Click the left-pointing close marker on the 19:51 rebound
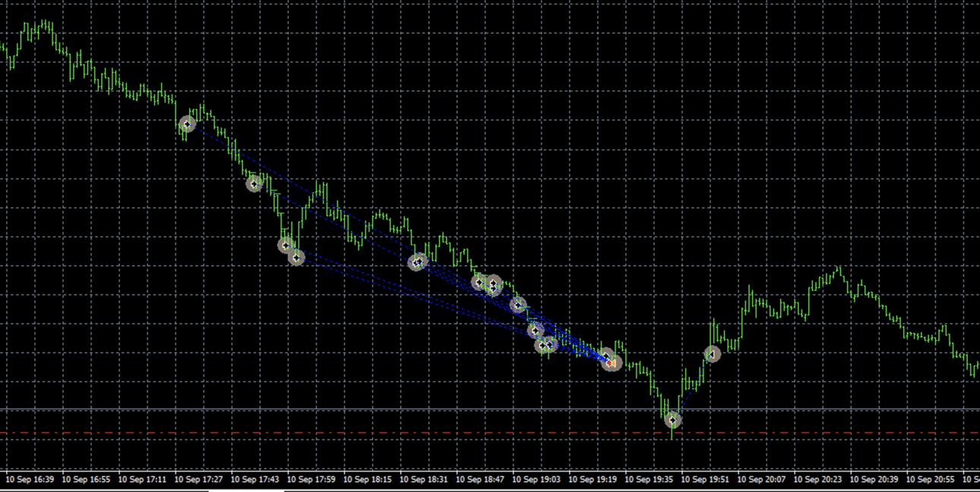The image size is (980, 492). click(x=712, y=354)
